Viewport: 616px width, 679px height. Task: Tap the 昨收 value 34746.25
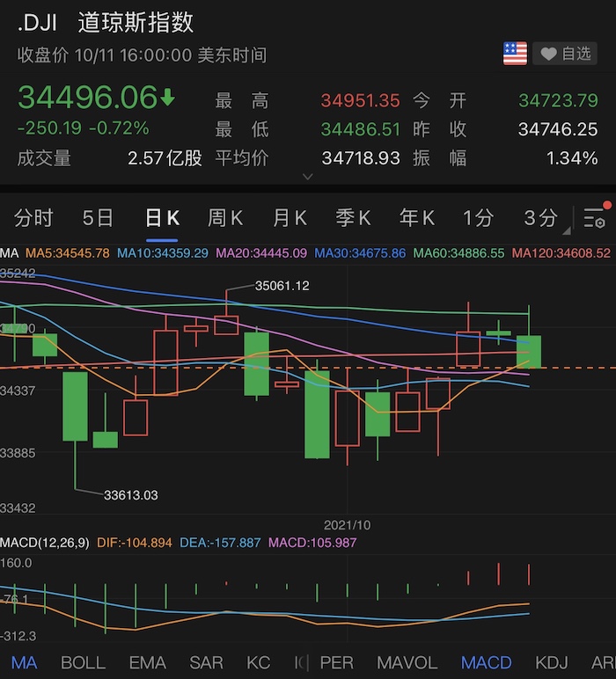coord(559,129)
